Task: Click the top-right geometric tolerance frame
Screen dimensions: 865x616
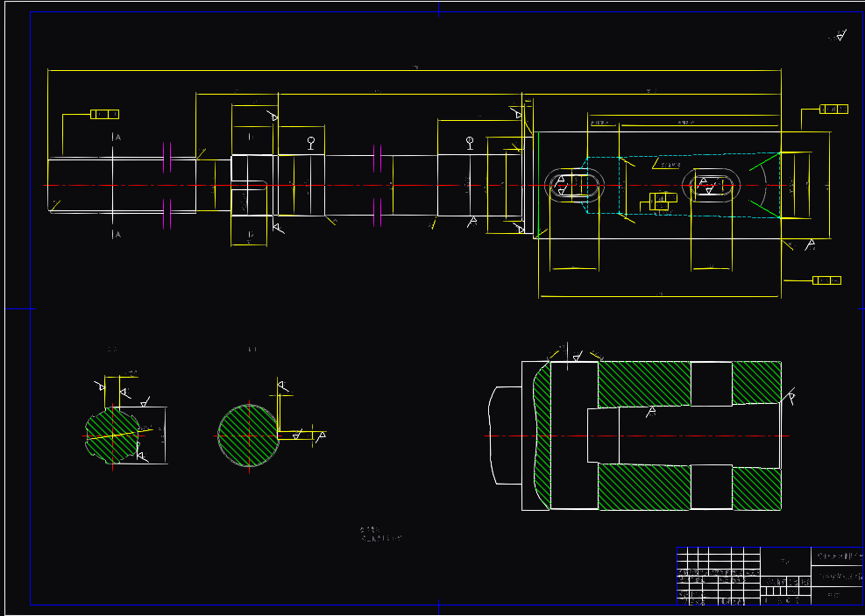Action: point(833,110)
